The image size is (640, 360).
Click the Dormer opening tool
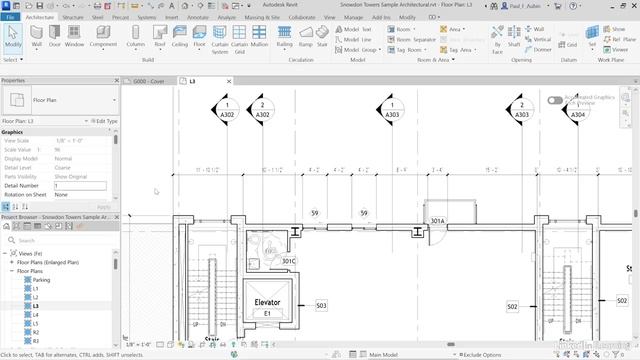[x=538, y=50]
